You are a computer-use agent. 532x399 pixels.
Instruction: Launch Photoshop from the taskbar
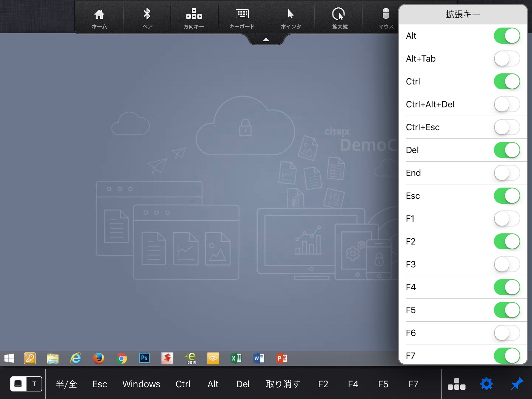(x=144, y=358)
